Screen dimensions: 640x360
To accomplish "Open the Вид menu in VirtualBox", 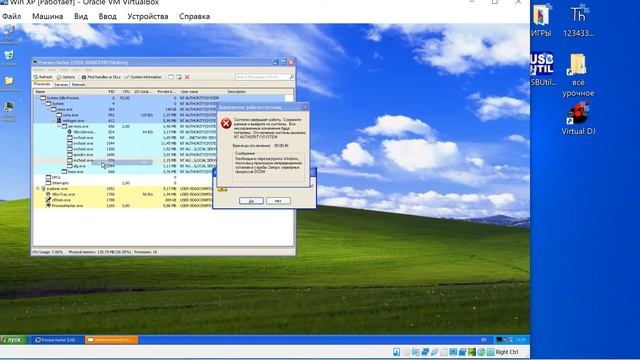I will coord(81,16).
